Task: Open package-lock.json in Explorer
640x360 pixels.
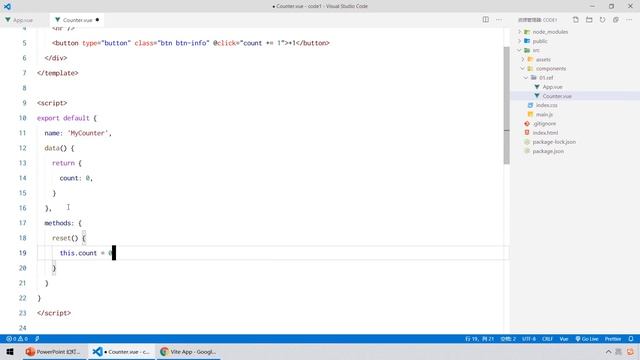Action: click(554, 142)
